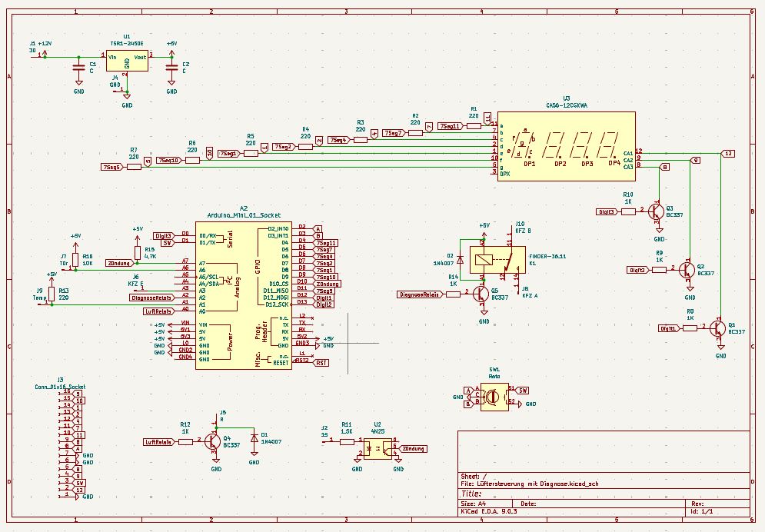The image size is (765, 532).
Task: Click the Digit3 label left of R10
Action: pos(607,211)
